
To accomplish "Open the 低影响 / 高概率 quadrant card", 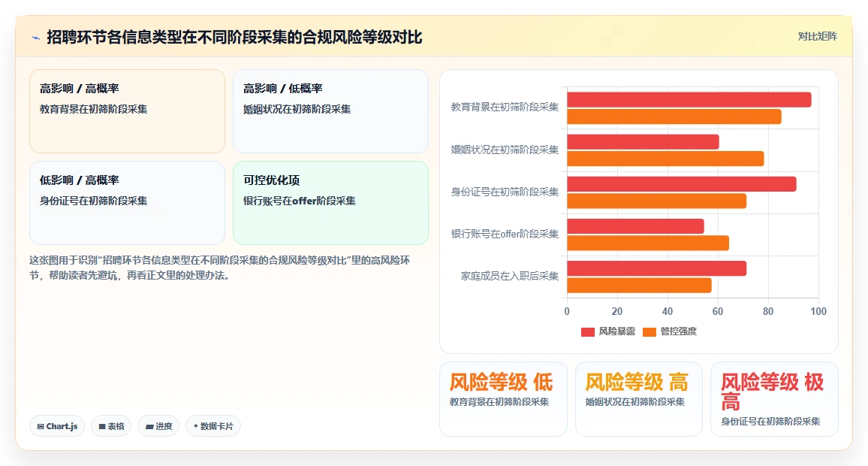I will tap(128, 203).
